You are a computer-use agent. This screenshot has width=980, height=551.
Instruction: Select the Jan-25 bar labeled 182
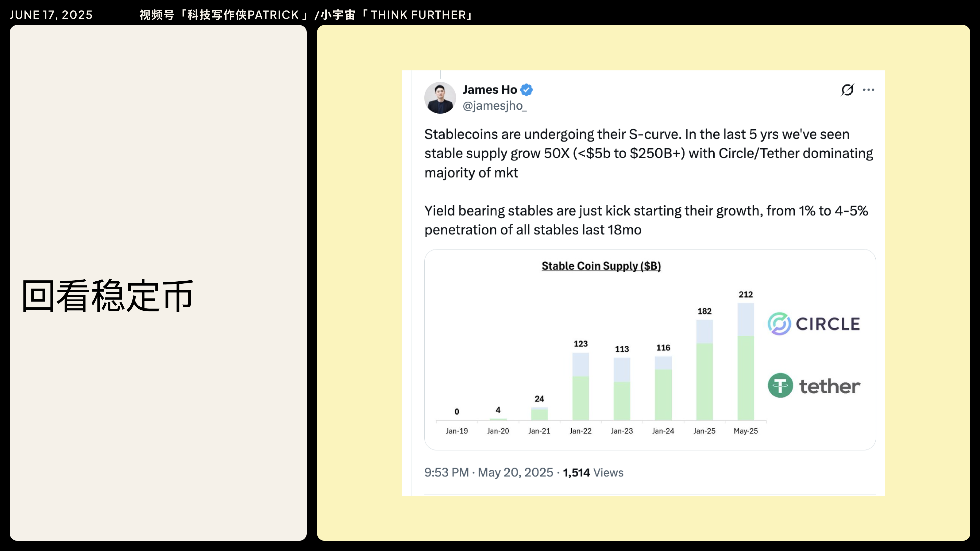point(704,370)
